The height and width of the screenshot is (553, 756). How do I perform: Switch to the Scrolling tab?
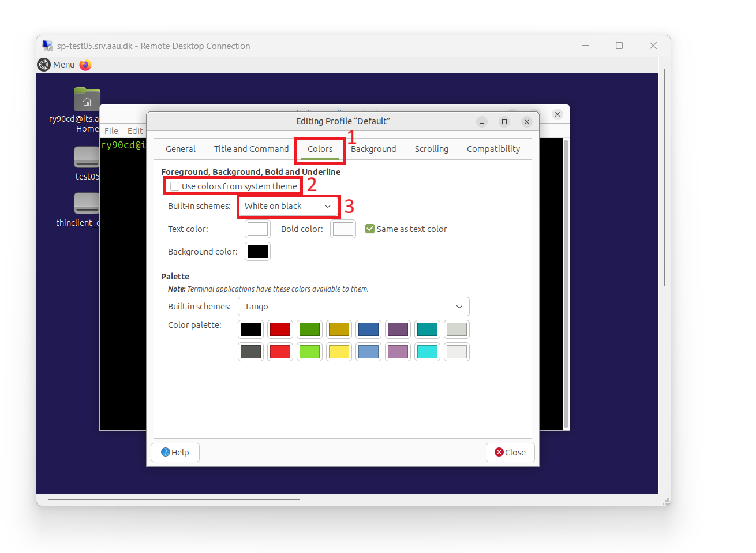431,148
